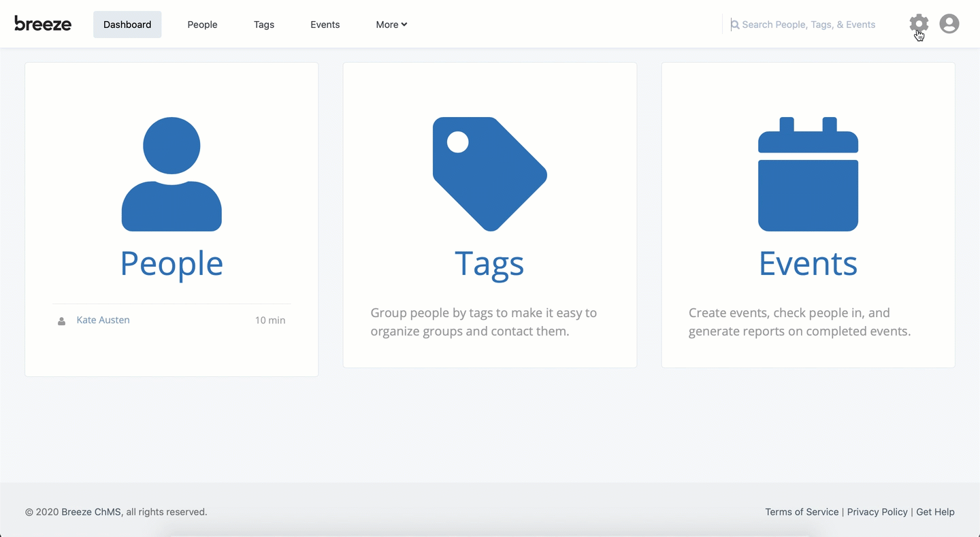Click the Breeze logo
980x537 pixels.
pos(43,24)
